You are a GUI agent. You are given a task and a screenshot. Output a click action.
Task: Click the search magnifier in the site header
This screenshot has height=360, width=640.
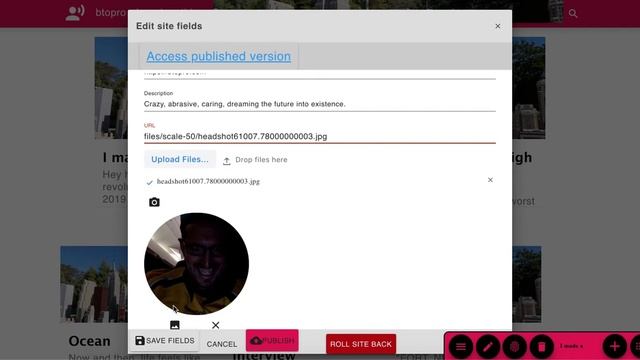click(x=573, y=13)
